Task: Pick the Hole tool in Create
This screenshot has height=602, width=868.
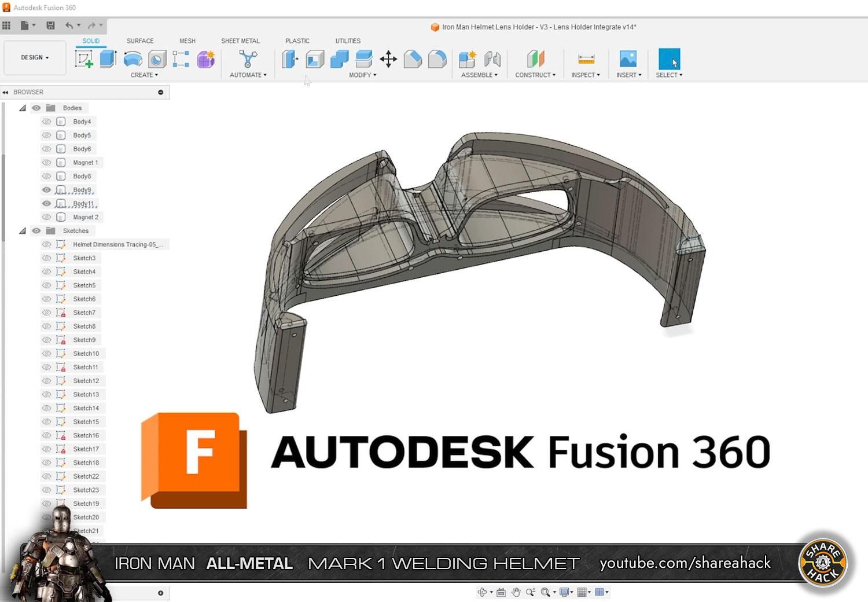Action: (x=157, y=59)
